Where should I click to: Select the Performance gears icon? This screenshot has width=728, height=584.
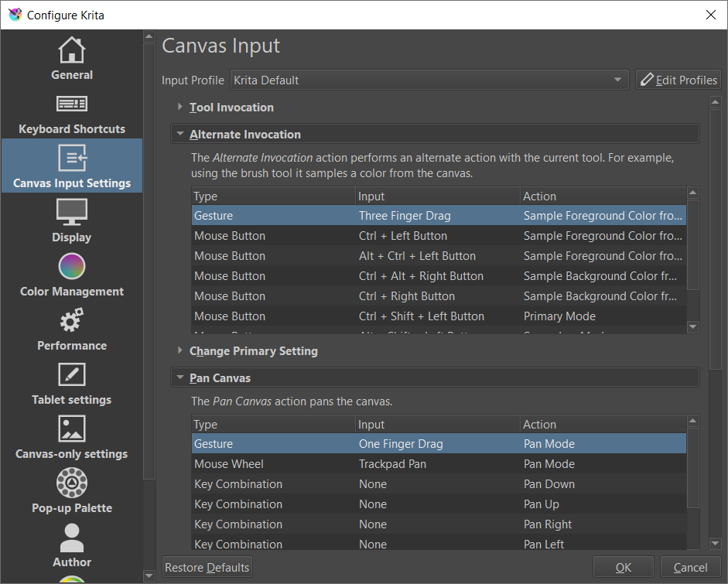[x=72, y=321]
